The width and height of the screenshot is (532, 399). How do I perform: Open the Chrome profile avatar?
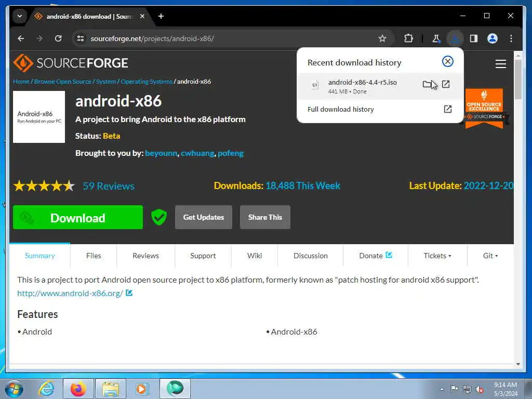[x=493, y=38]
